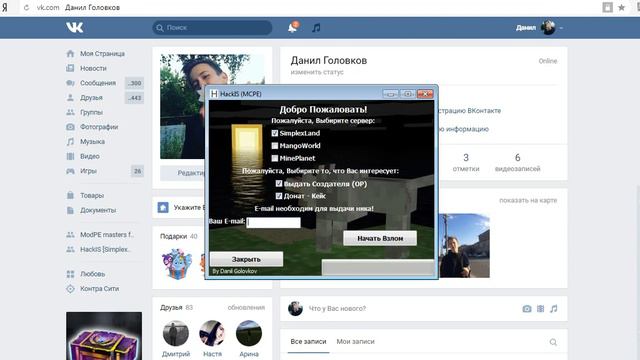The height and width of the screenshot is (360, 640).
Task: Click the Друзья 83 heading
Action: [x=176, y=307]
